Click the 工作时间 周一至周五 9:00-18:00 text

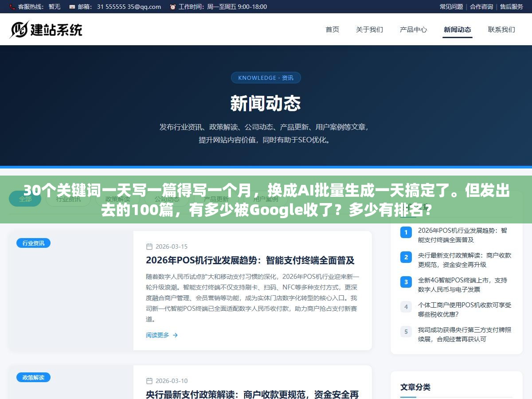pyautogui.click(x=223, y=7)
